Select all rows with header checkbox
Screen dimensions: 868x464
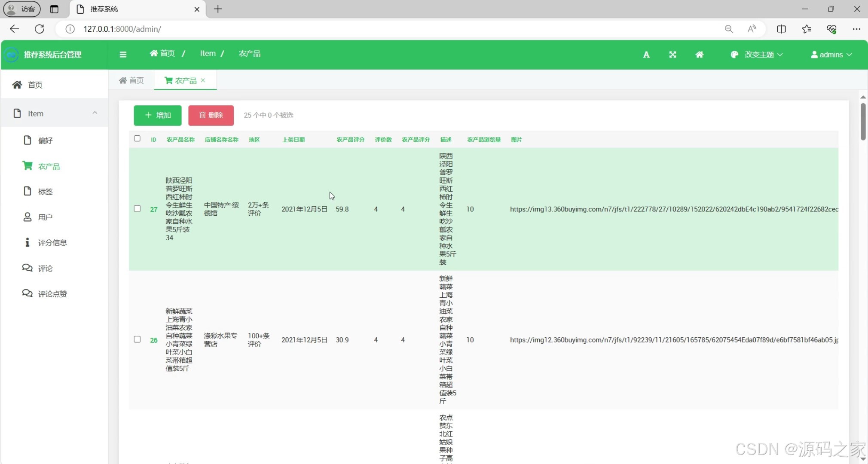(137, 138)
